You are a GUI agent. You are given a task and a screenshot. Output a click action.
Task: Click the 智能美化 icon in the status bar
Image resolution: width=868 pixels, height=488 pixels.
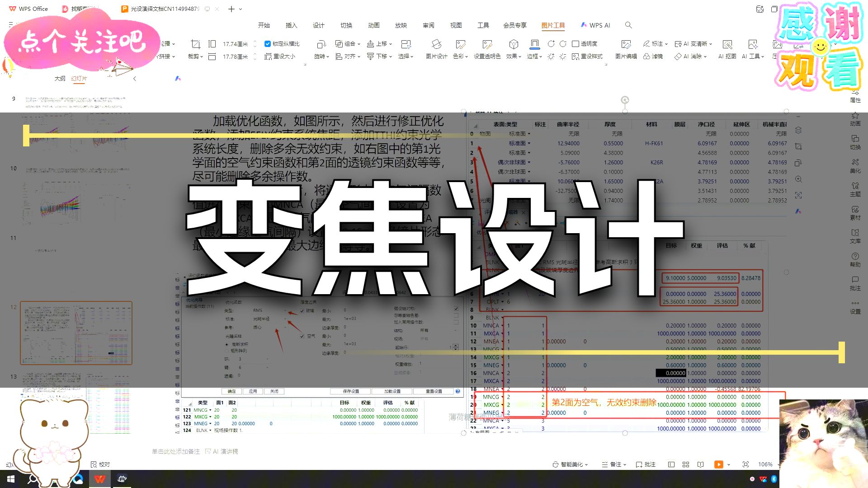coord(570,464)
